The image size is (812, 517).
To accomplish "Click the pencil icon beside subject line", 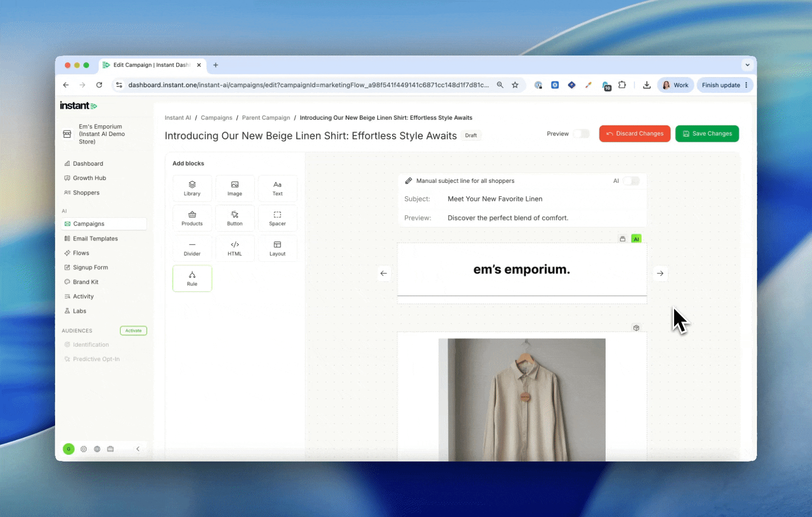I will (x=408, y=181).
